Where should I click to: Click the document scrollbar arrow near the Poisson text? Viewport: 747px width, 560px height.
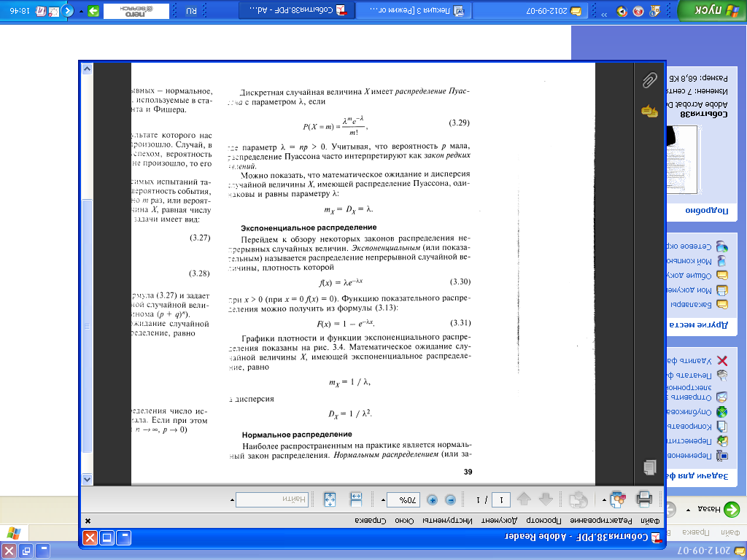click(x=88, y=69)
